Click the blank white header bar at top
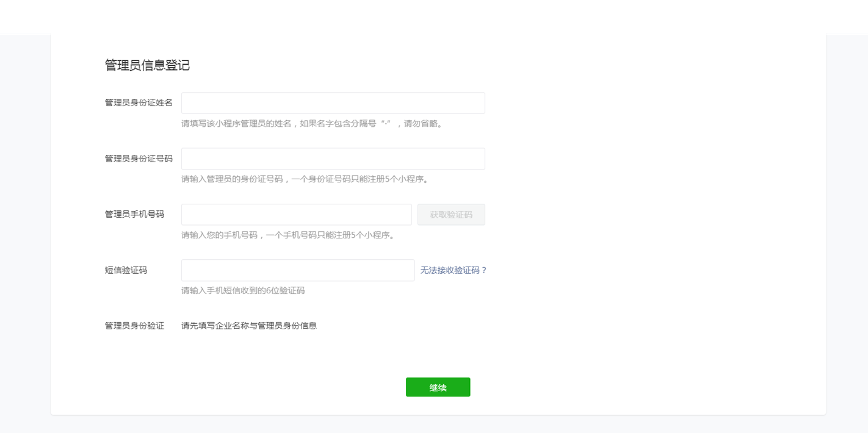Image resolution: width=868 pixels, height=433 pixels. [433, 16]
